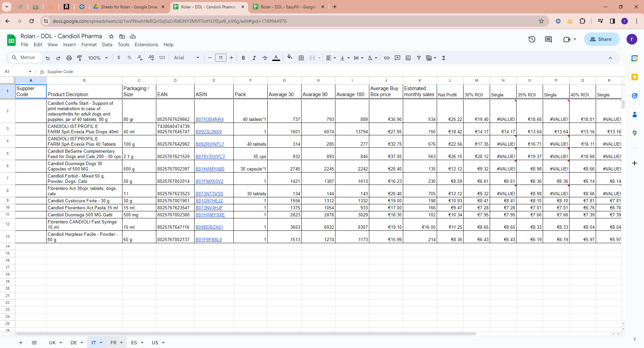See document cloud status icon

pyautogui.click(x=133, y=36)
